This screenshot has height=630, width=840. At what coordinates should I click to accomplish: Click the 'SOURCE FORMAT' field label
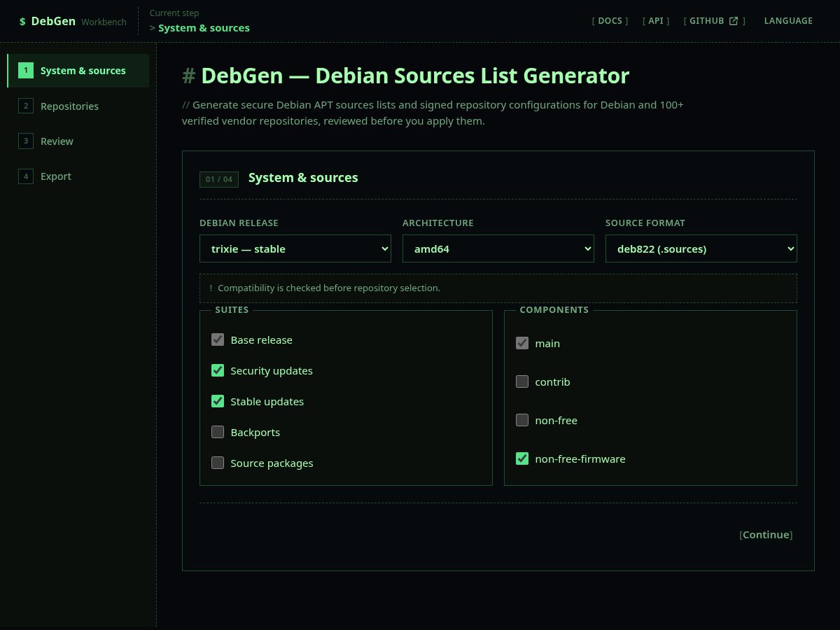pos(645,223)
